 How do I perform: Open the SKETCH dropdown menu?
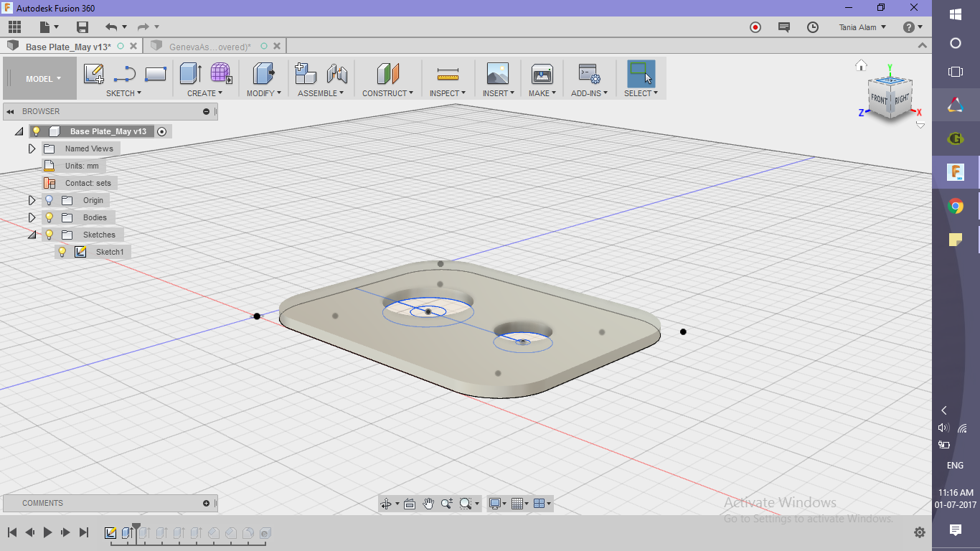click(x=123, y=93)
